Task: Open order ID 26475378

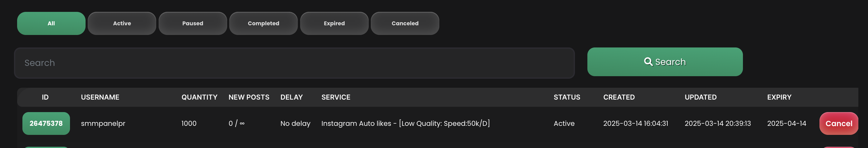Action: click(46, 123)
